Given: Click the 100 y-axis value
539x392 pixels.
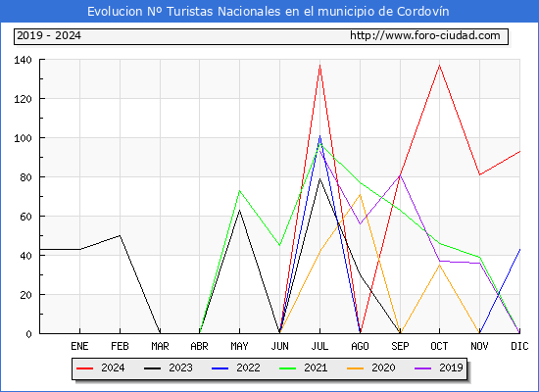Looking at the screenshot, I should 23,138.
